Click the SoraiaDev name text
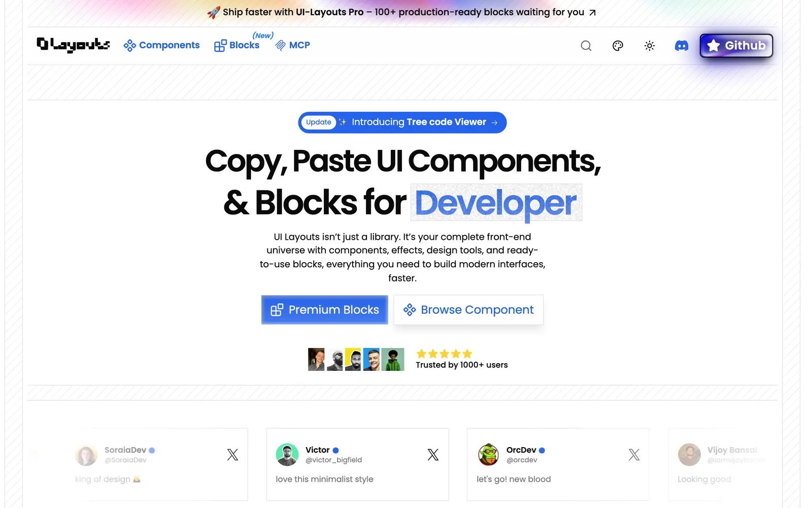The width and height of the screenshot is (812, 508). 125,450
